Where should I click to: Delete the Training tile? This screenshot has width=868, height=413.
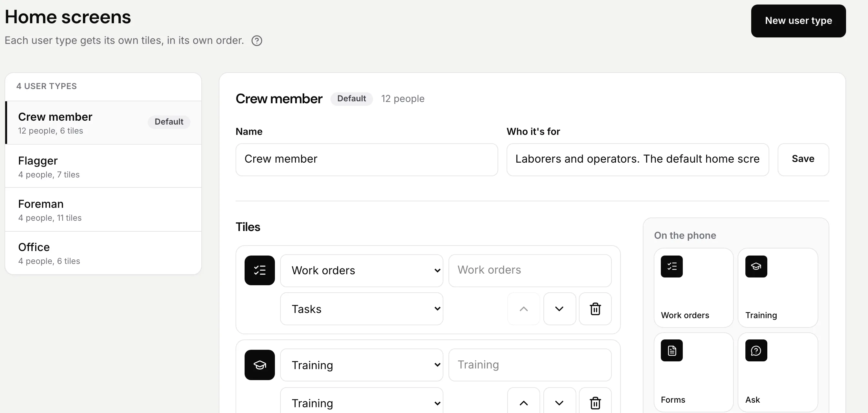click(595, 403)
